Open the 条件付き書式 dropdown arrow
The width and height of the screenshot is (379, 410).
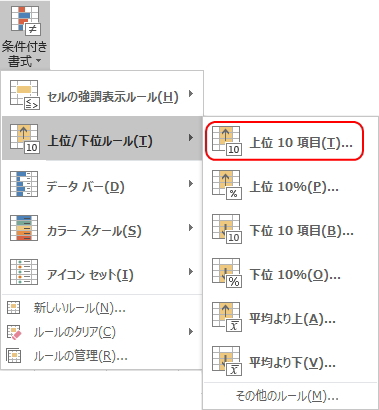[39, 61]
